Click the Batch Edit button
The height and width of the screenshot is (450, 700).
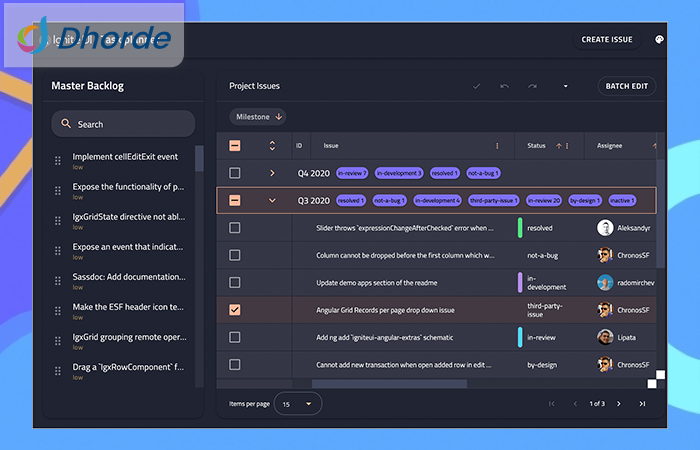coord(627,86)
